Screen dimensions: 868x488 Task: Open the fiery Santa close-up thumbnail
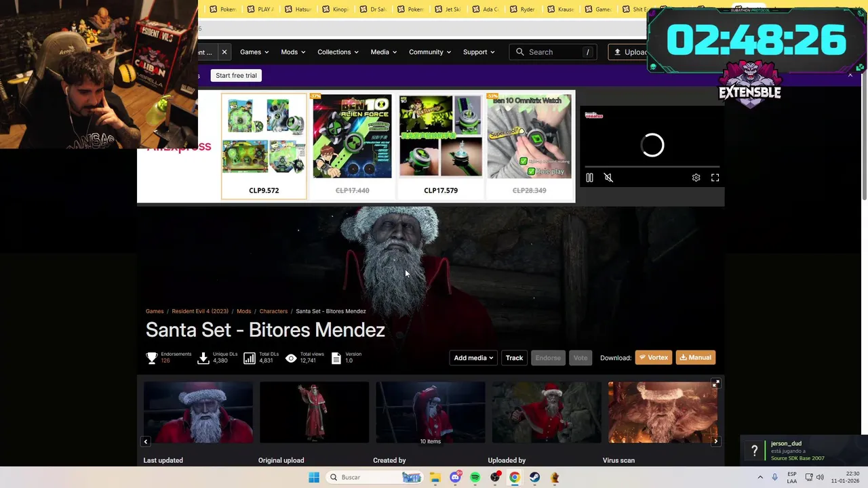point(663,412)
